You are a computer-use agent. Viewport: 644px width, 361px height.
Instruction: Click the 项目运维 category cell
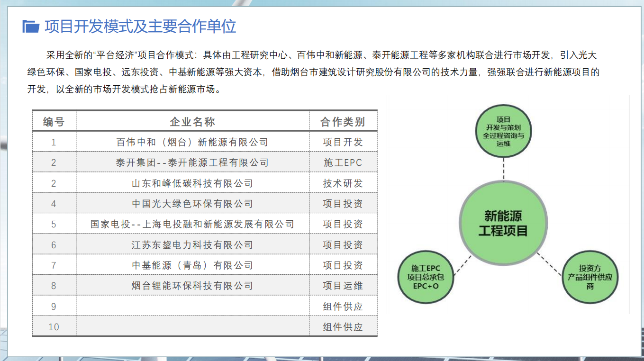pos(343,286)
